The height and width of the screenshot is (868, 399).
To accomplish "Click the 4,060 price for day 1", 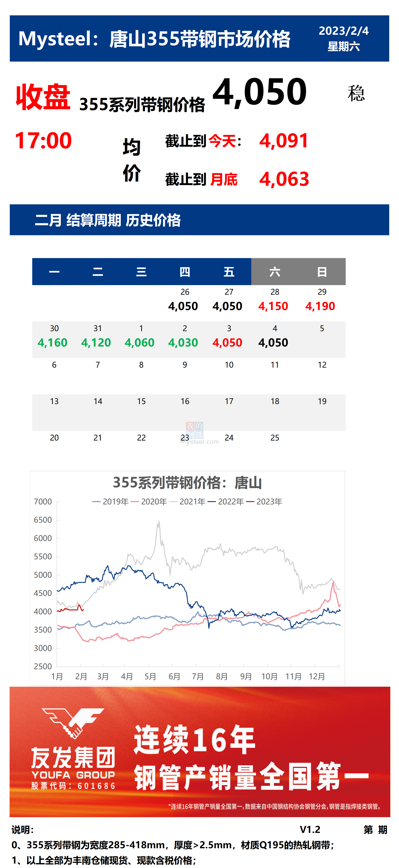I will pos(139,343).
